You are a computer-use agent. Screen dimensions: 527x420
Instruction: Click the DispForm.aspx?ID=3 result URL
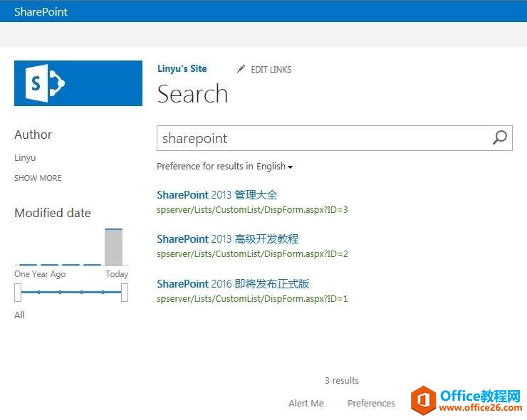[252, 210]
